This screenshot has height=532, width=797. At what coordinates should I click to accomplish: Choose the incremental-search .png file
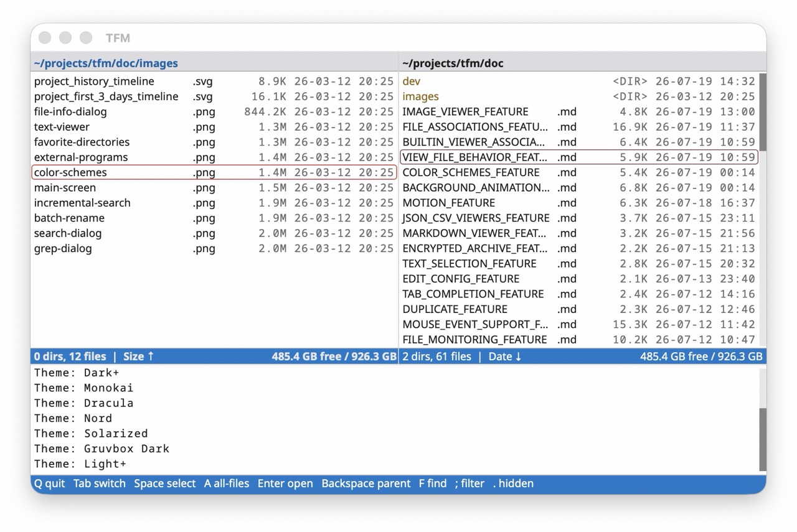point(214,203)
